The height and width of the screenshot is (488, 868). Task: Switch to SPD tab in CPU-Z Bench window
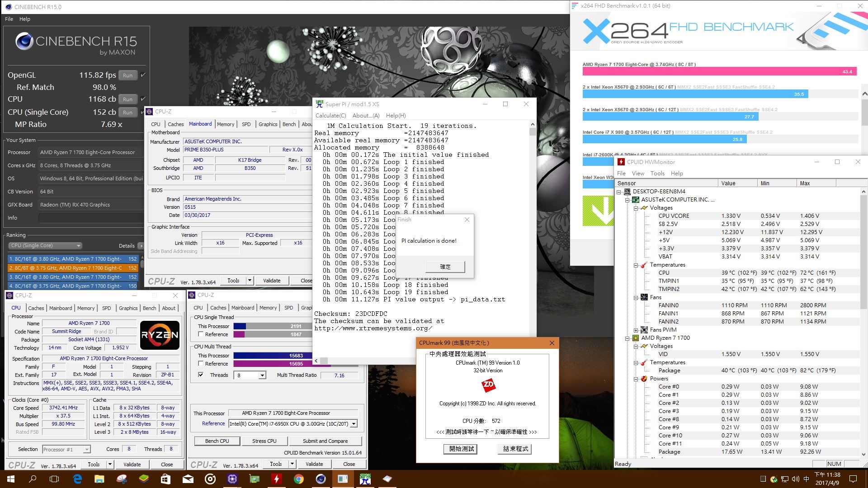click(x=289, y=308)
